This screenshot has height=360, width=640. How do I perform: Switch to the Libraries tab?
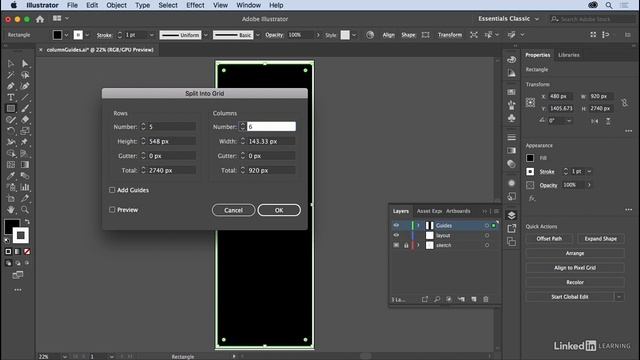tap(569, 55)
